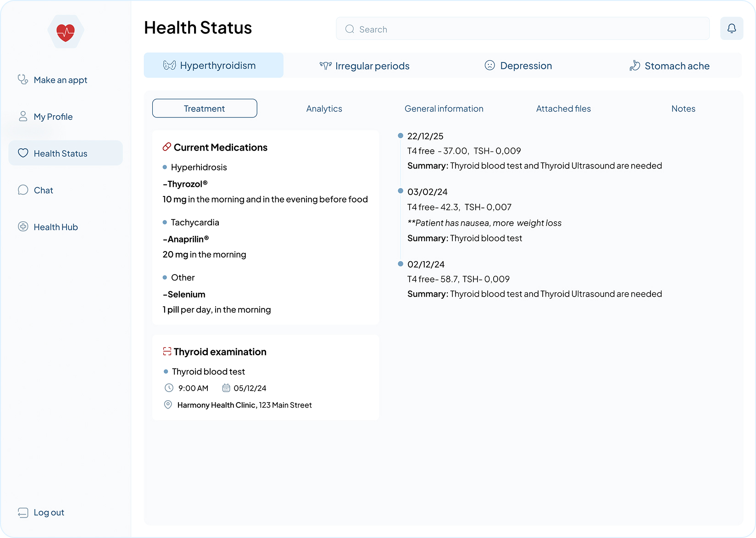
Task: Open Chat using the speech bubble icon
Action: tap(23, 190)
